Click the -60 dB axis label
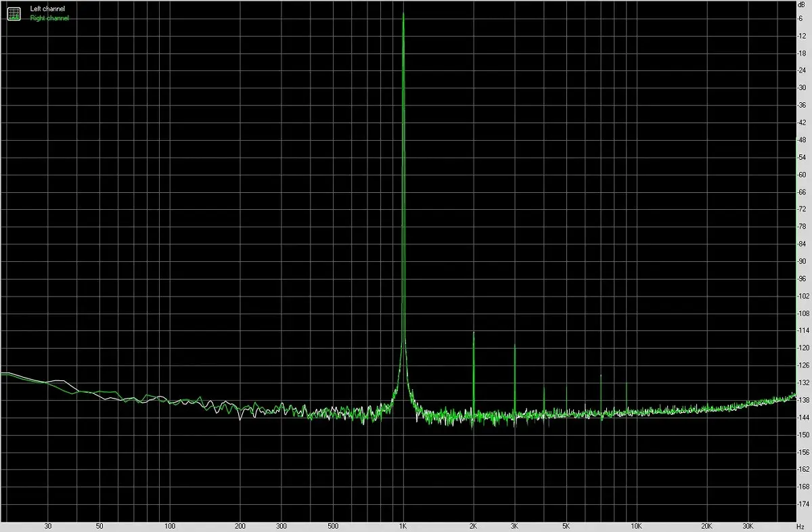 (804, 174)
